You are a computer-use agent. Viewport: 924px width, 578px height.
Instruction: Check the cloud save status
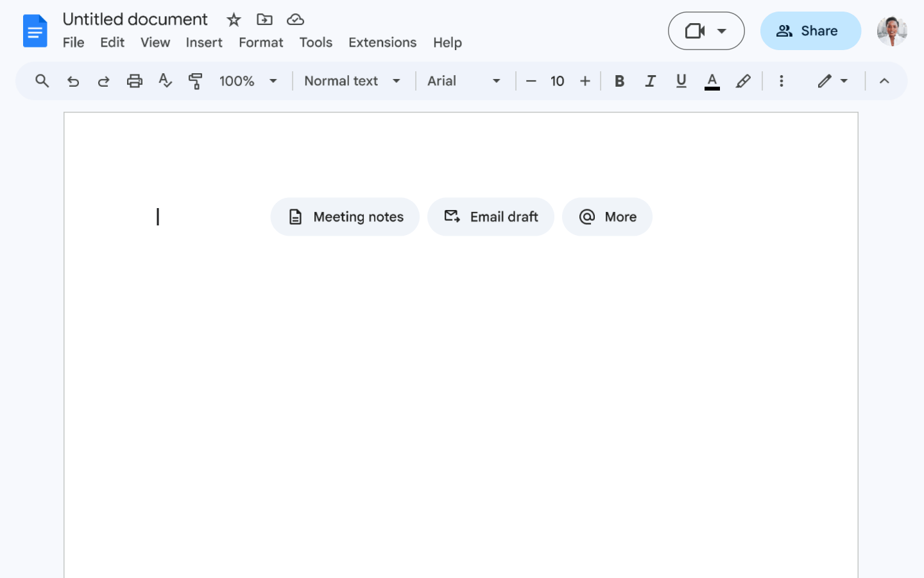tap(295, 19)
